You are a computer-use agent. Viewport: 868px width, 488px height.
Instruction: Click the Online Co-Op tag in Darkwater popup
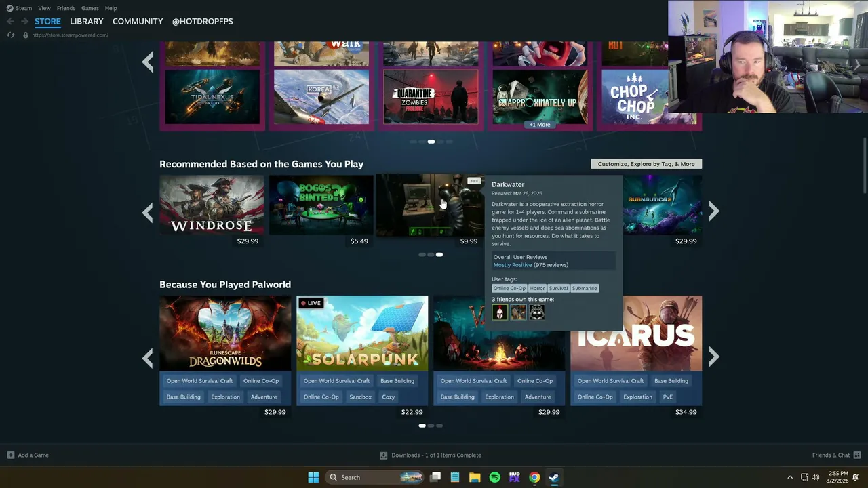pyautogui.click(x=509, y=289)
